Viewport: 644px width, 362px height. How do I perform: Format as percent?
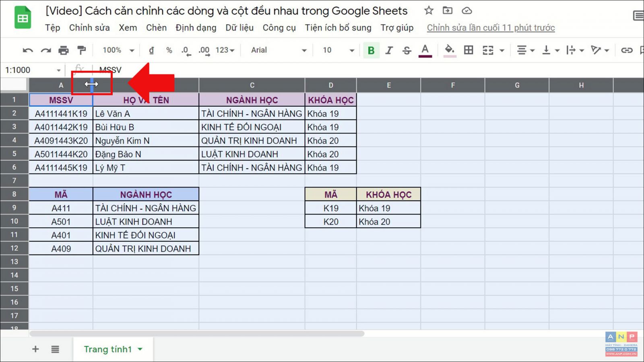[169, 50]
